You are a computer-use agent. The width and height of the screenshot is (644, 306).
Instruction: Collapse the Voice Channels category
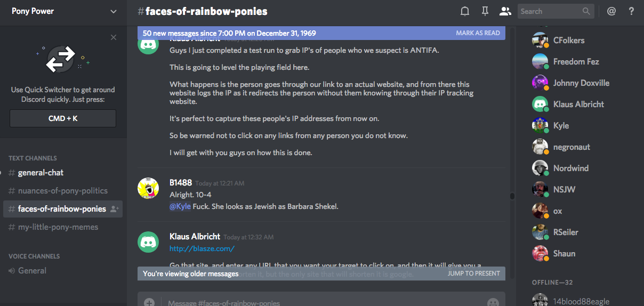[34, 256]
